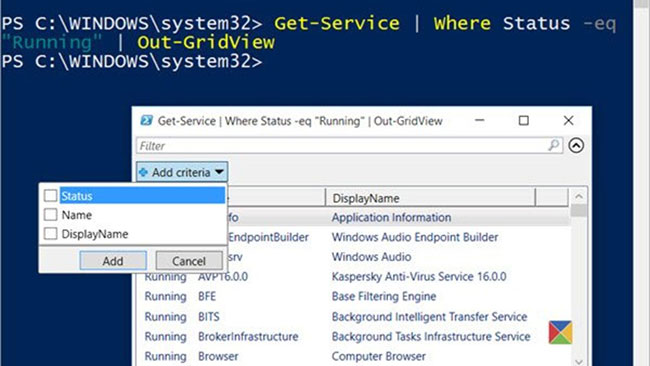Select the highlighted Status entry in the list

pyautogui.click(x=142, y=196)
